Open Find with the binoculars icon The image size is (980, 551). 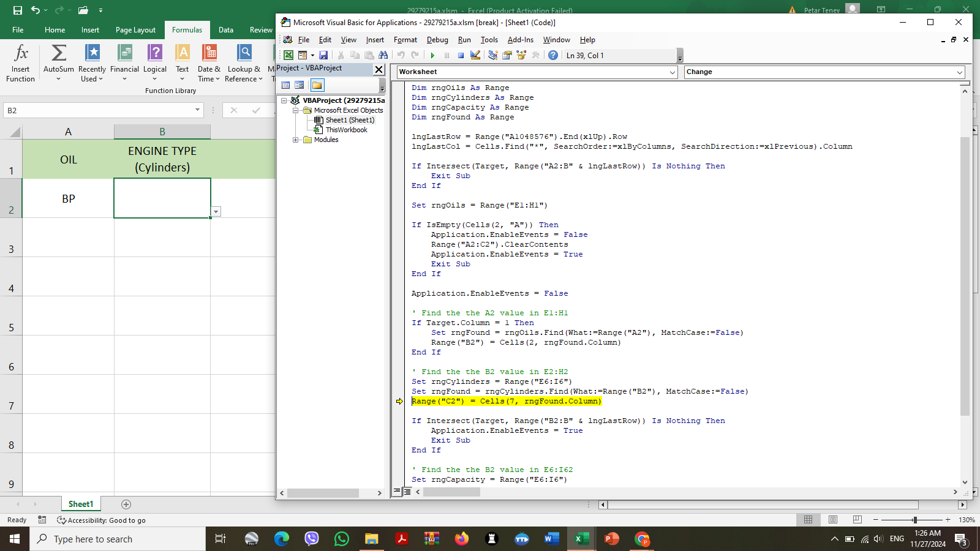pyautogui.click(x=383, y=55)
